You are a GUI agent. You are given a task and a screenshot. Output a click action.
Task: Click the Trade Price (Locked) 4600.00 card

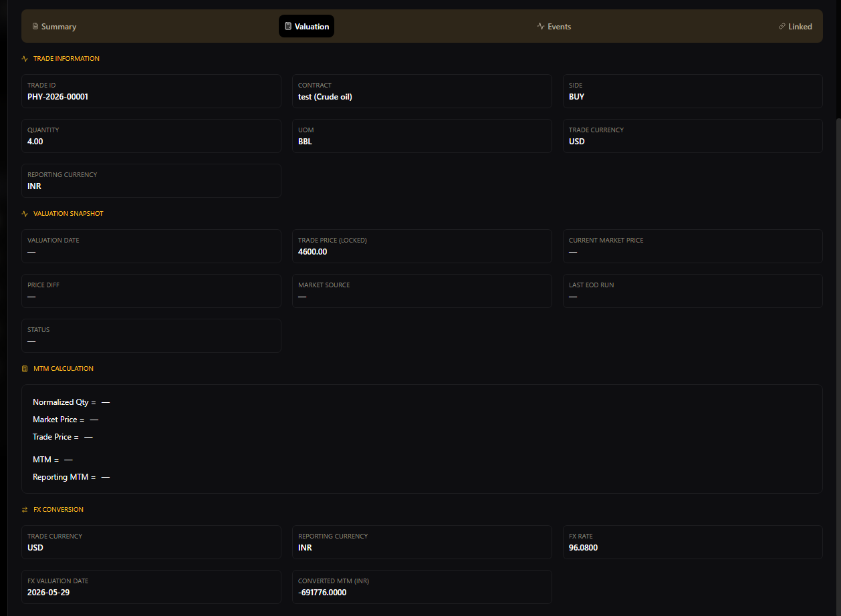tap(422, 246)
